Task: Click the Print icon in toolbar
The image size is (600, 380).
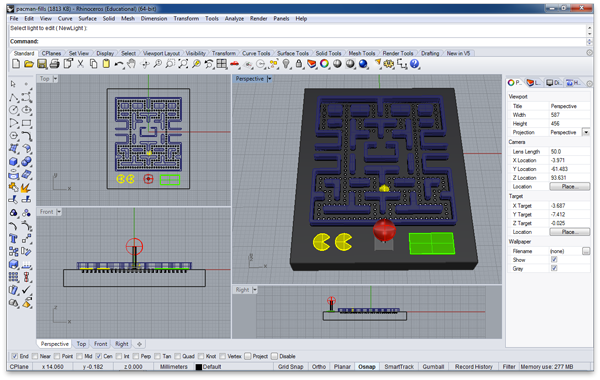Action: 55,64
